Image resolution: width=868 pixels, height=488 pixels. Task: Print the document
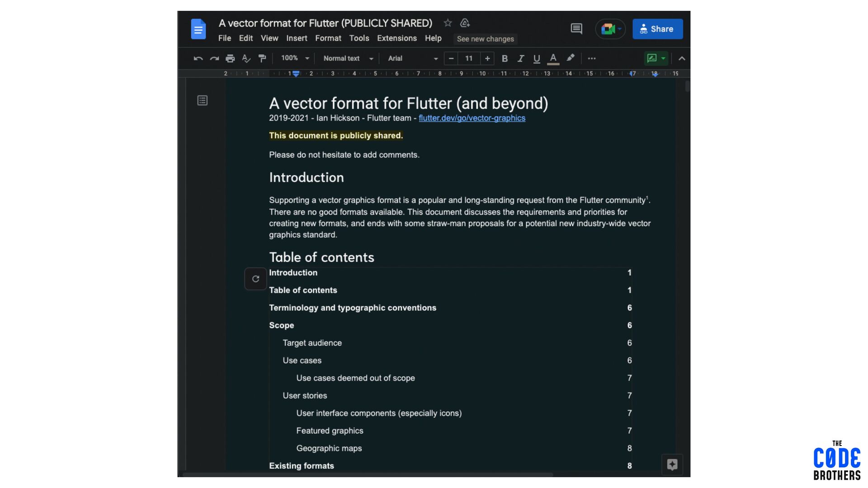[x=230, y=58]
